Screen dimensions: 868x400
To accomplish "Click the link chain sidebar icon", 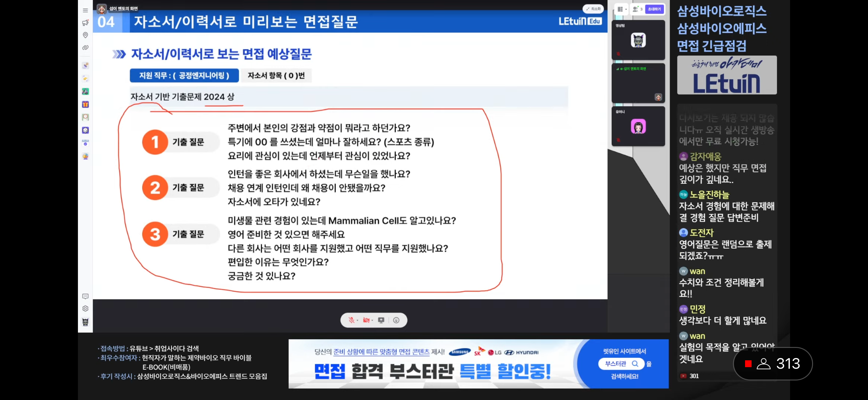I will [85, 47].
